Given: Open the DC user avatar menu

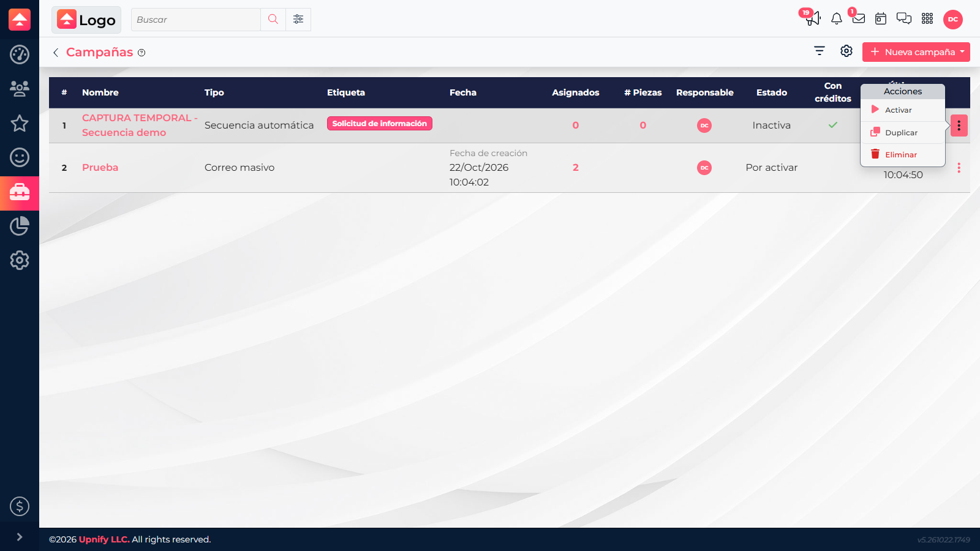Looking at the screenshot, I should coord(953,20).
